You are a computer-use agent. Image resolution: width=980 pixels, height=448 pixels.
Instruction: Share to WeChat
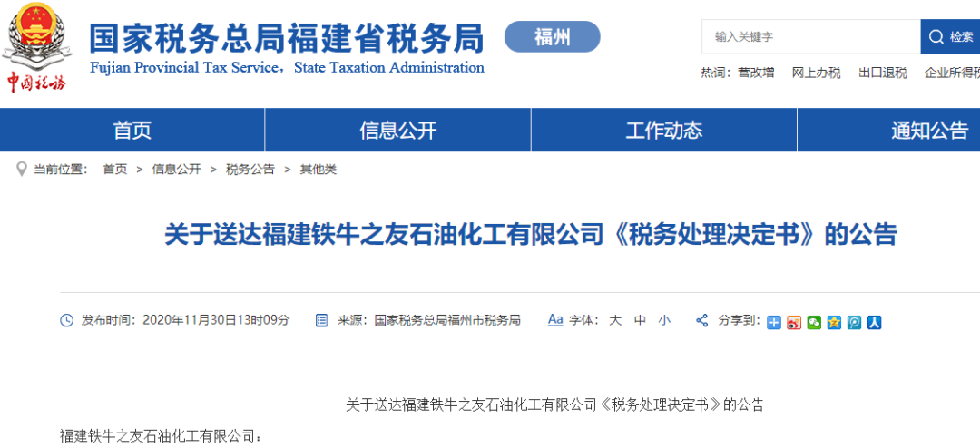pyautogui.click(x=814, y=323)
